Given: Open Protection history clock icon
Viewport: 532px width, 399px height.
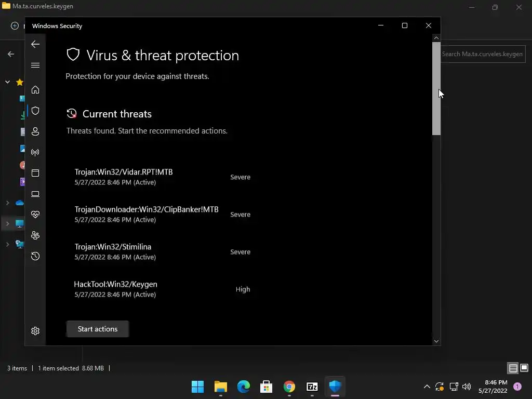Looking at the screenshot, I should pos(35,256).
